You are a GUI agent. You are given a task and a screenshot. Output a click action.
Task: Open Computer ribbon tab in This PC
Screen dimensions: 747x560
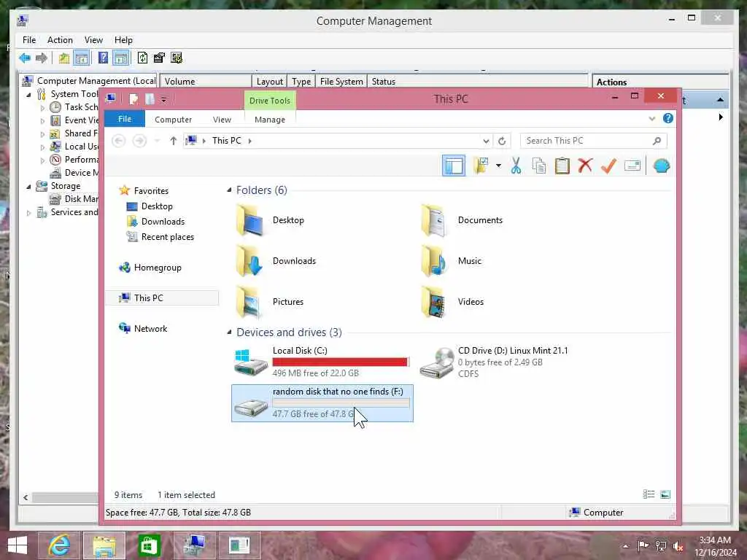point(173,120)
